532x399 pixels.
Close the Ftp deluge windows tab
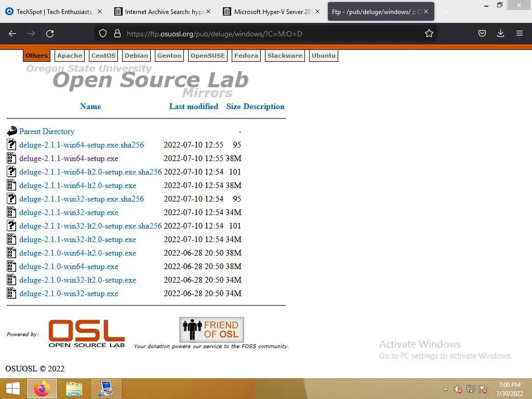tap(426, 11)
